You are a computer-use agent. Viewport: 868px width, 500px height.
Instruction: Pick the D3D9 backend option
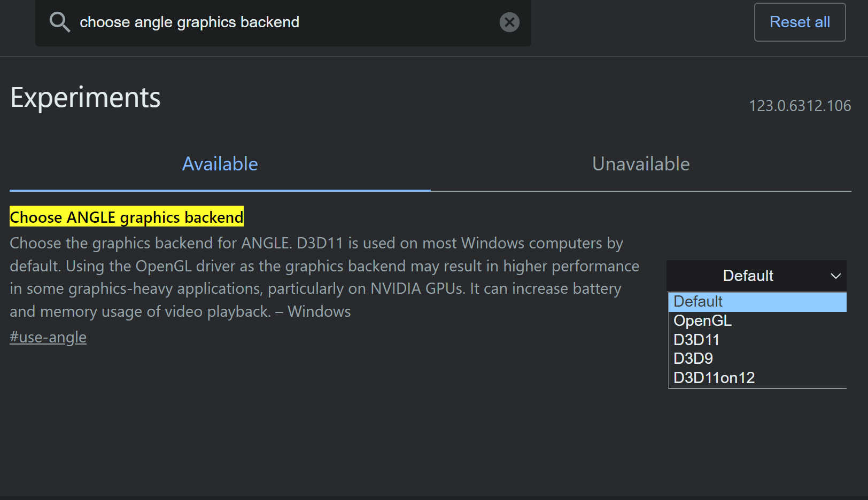click(693, 358)
